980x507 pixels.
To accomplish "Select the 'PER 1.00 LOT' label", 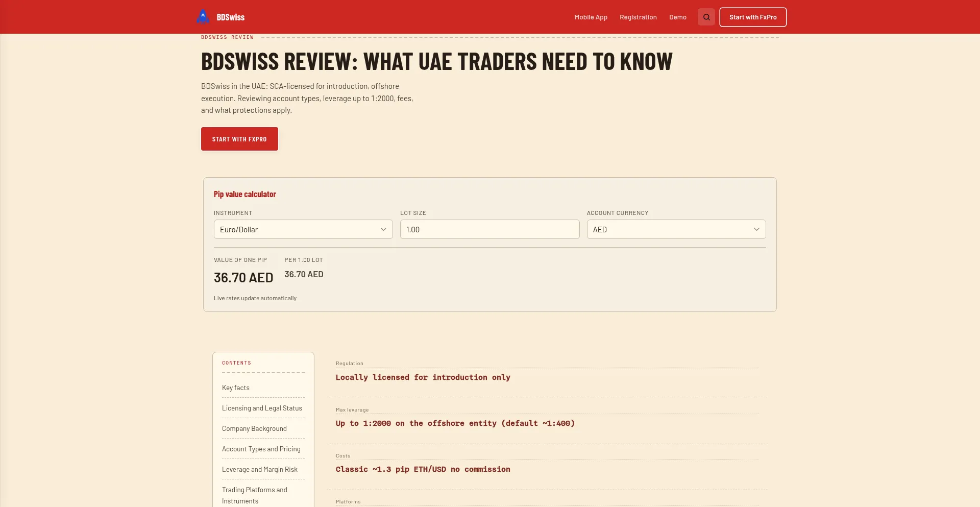I will point(304,260).
